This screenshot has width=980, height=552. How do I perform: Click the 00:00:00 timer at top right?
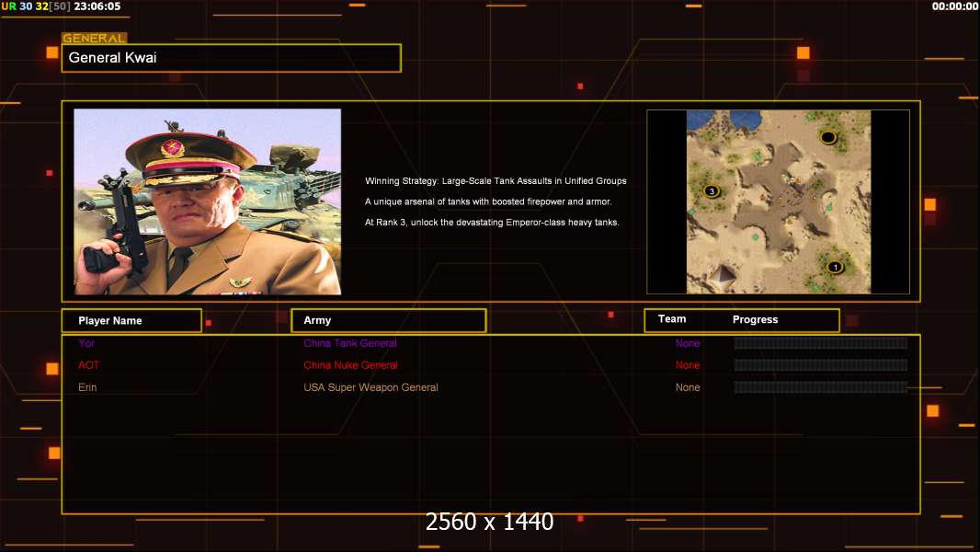pos(954,6)
